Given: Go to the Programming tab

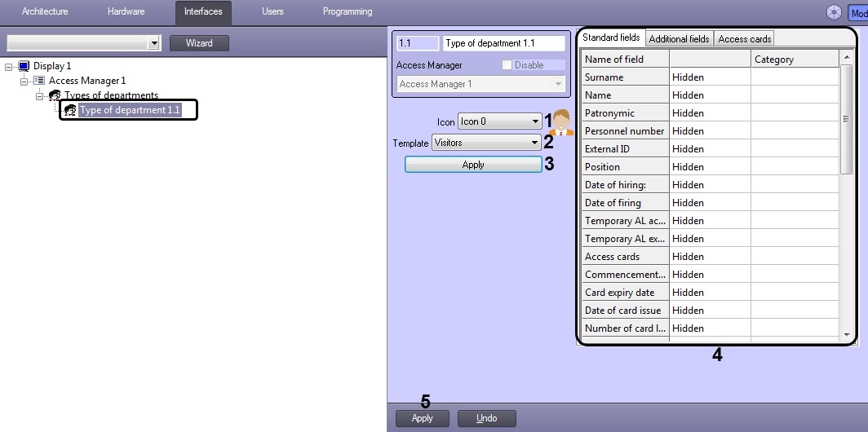Looking at the screenshot, I should pyautogui.click(x=348, y=11).
